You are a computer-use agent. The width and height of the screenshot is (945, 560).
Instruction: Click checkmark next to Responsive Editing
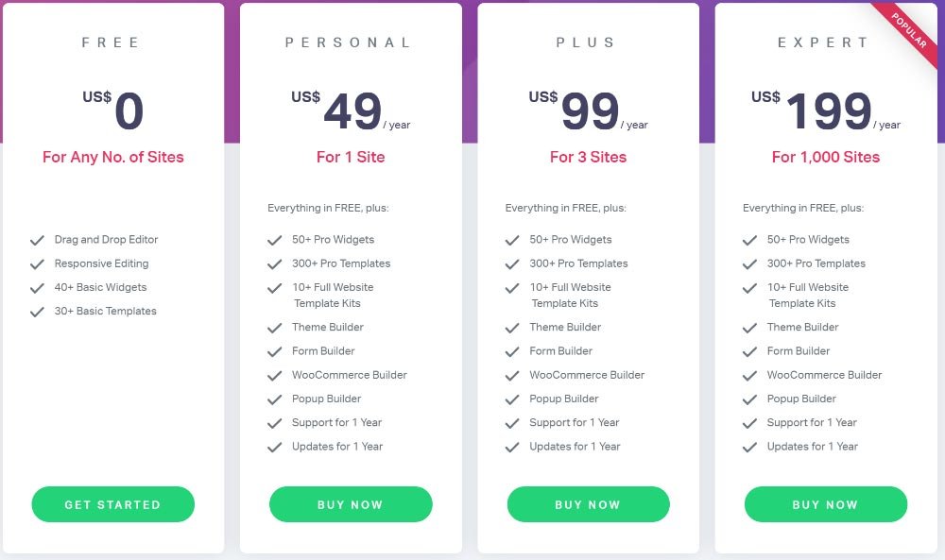pyautogui.click(x=38, y=264)
